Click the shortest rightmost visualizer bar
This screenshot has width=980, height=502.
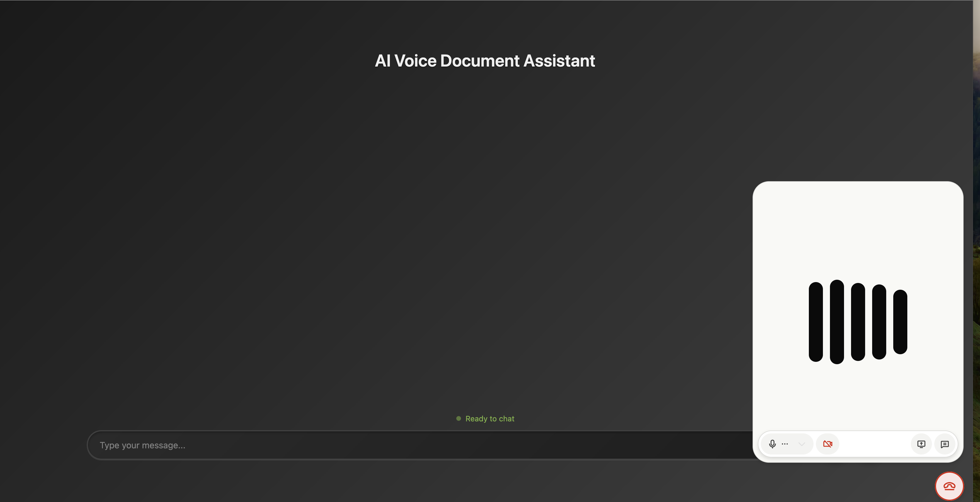[x=900, y=322]
